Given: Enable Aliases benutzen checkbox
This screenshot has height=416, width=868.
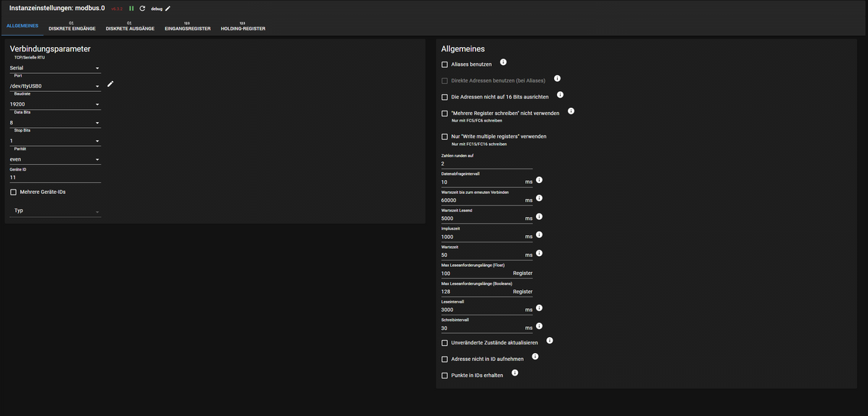Looking at the screenshot, I should tap(445, 64).
